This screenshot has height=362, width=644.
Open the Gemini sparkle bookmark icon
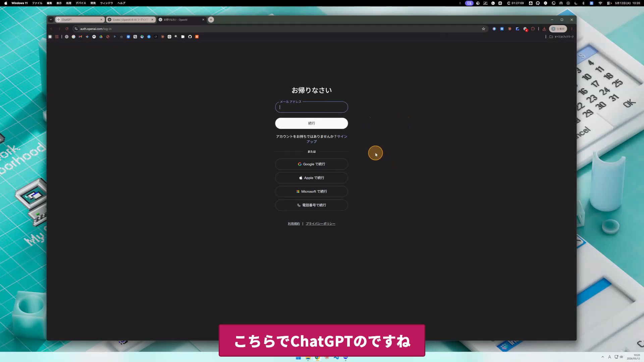point(87,37)
